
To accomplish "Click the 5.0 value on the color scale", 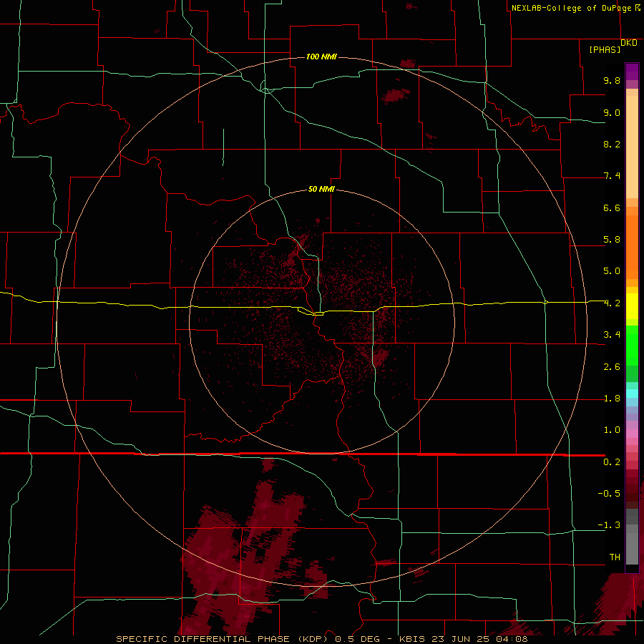I will pos(612,271).
